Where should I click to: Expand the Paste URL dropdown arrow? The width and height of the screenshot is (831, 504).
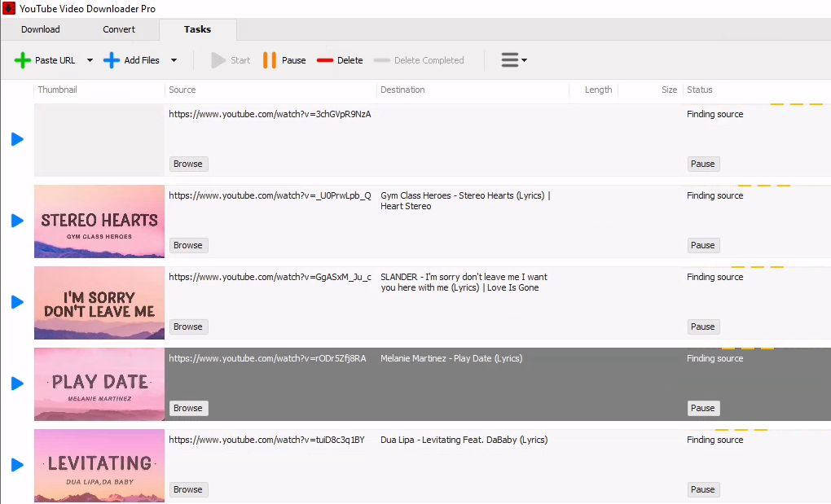click(x=90, y=60)
